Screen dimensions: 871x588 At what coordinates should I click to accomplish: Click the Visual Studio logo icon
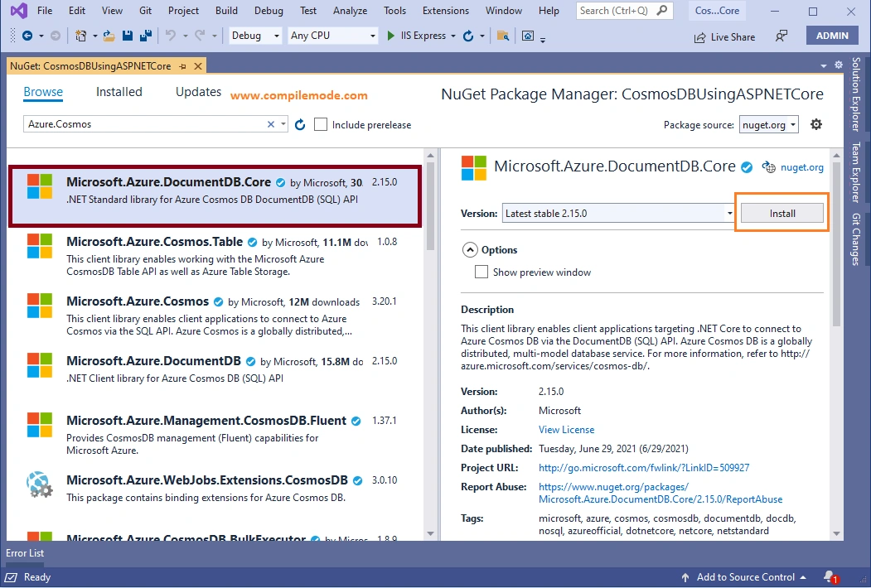point(18,11)
